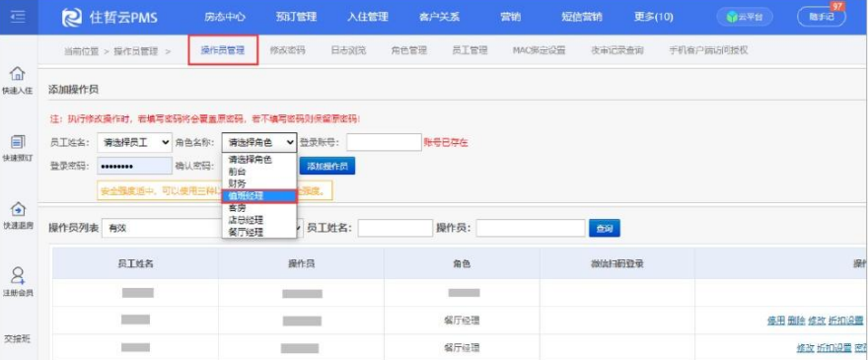This screenshot has width=868, height=360.
Task: Click 删除 in the first 餐厅经理 row
Action: [796, 321]
